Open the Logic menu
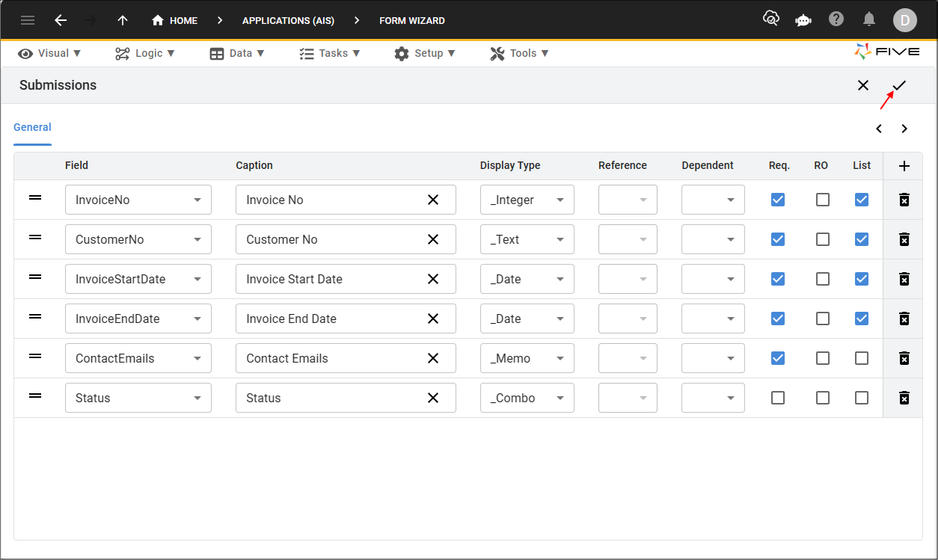 point(144,53)
